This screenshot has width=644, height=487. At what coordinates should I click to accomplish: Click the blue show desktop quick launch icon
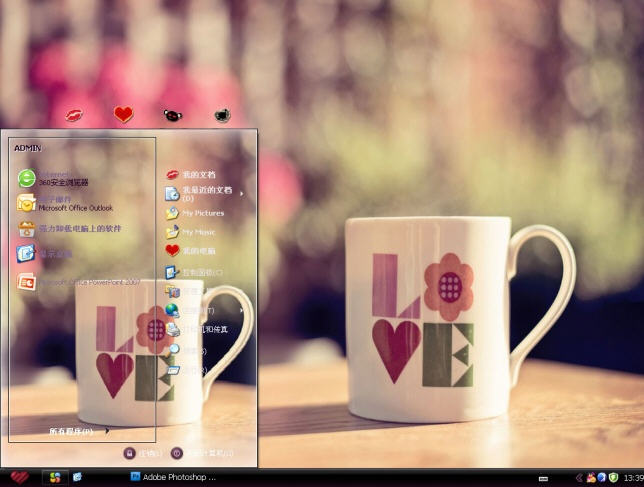pos(77,477)
